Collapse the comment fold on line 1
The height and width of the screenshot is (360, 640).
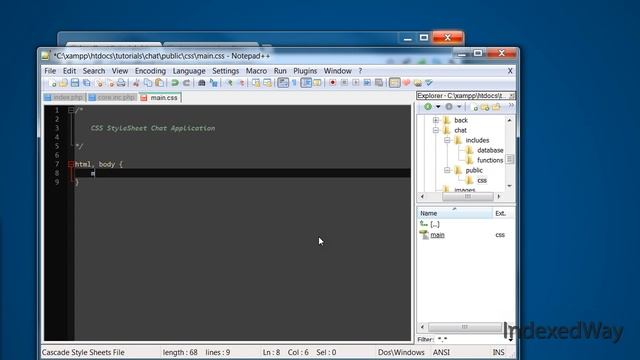coord(71,110)
